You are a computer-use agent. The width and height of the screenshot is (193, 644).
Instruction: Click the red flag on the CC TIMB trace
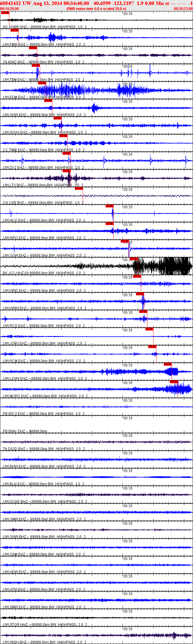coord(63,136)
